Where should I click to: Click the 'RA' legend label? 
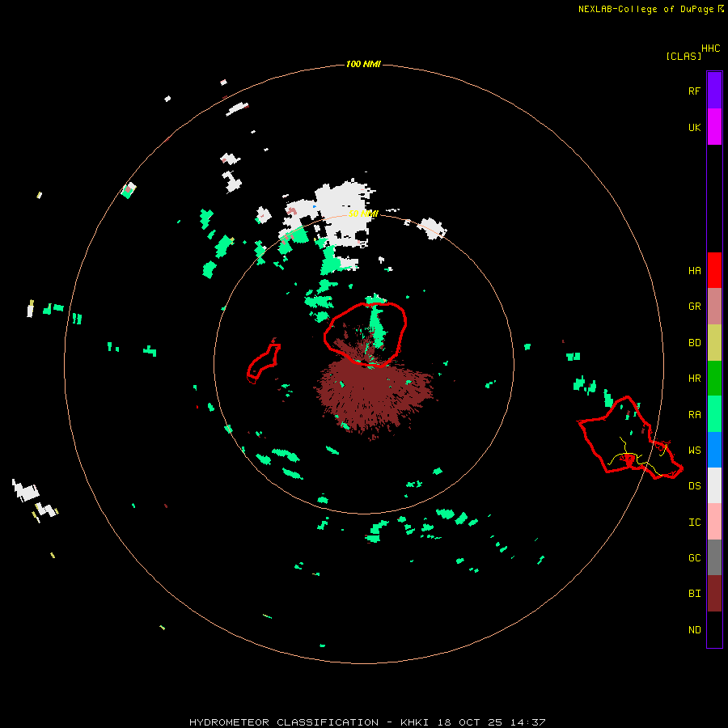[694, 414]
